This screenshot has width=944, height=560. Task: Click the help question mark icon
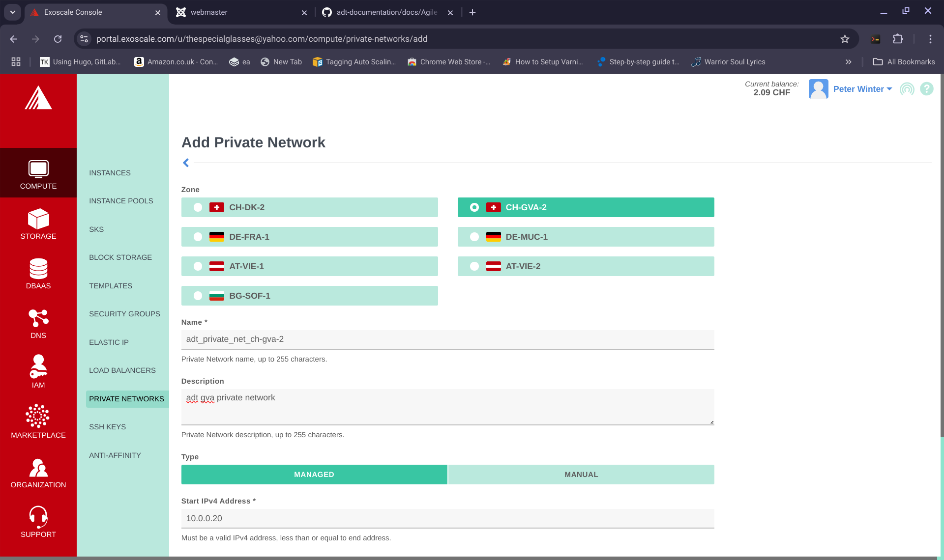(926, 89)
